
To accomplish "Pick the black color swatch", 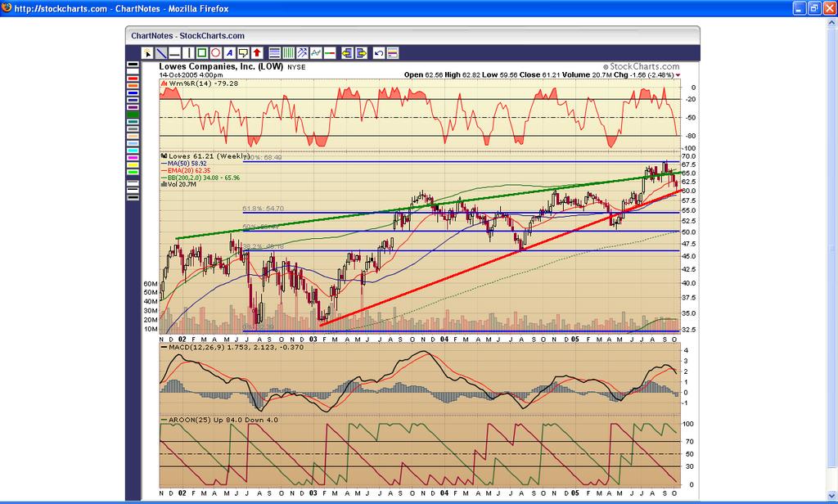I will [133, 65].
